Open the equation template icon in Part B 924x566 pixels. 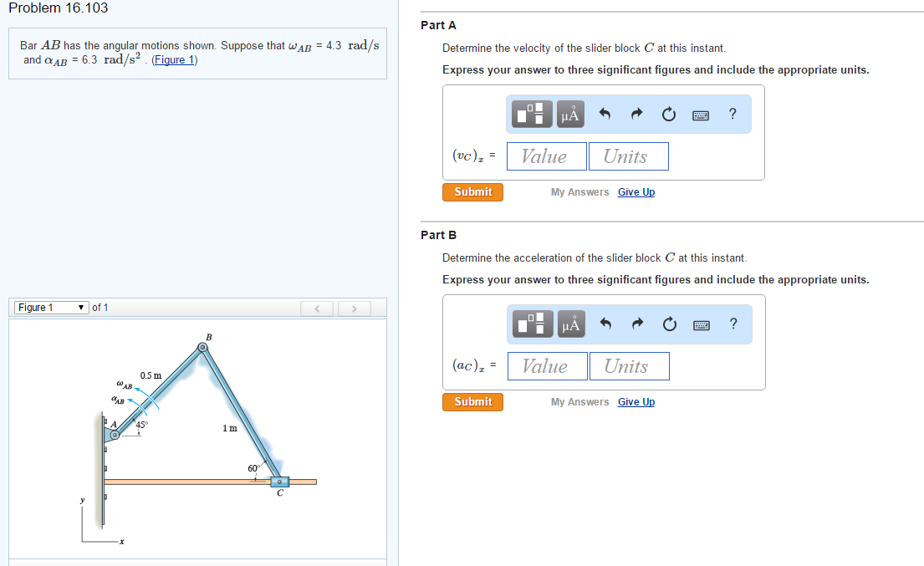(532, 324)
